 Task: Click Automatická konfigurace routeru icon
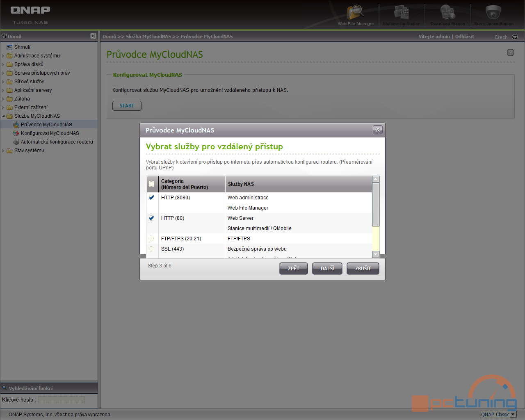(16, 142)
